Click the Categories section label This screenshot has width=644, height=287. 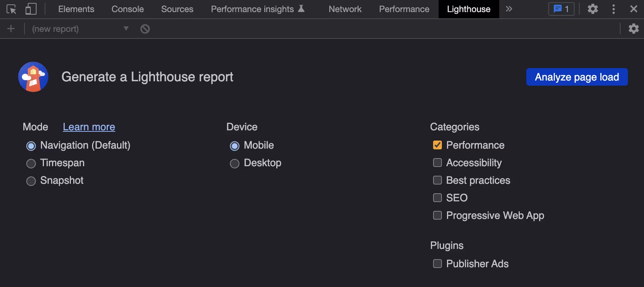click(455, 127)
